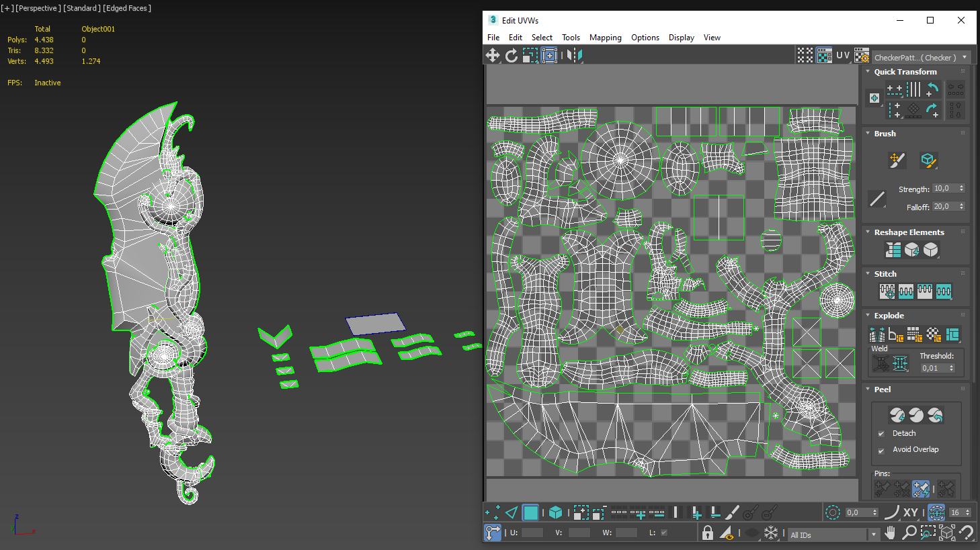The height and width of the screenshot is (550, 980).
Task: Select the Move Selected Subobject tool
Action: click(x=493, y=56)
